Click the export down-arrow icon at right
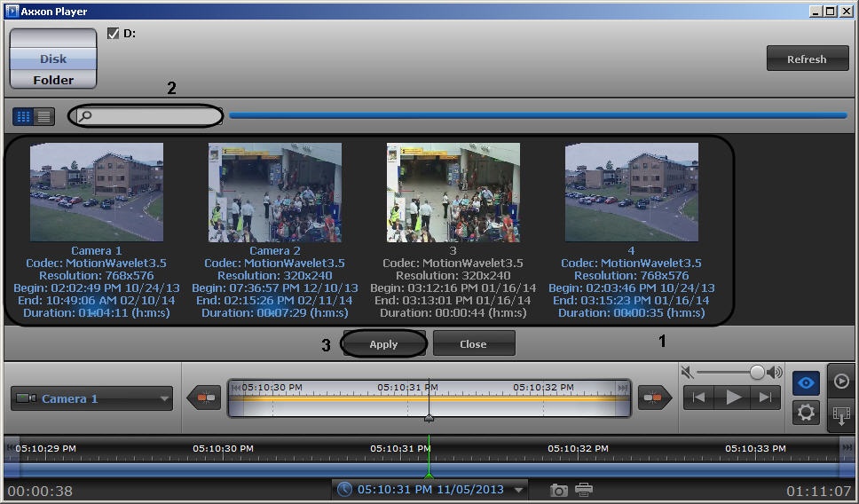This screenshot has width=859, height=504. pyautogui.click(x=840, y=414)
